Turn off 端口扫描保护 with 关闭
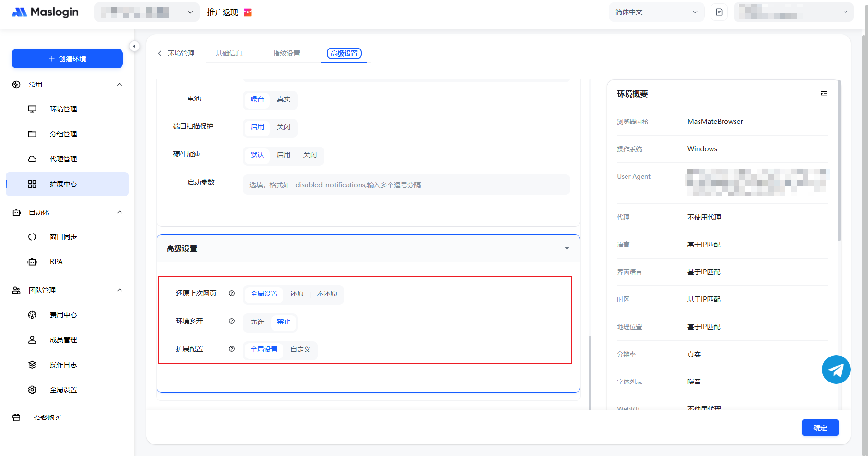 point(284,127)
